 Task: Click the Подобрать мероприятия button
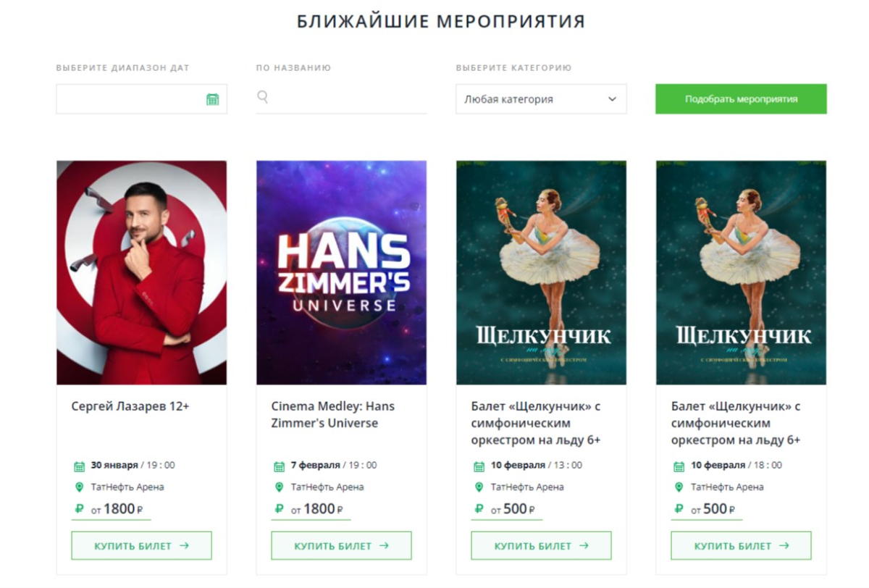pos(741,99)
